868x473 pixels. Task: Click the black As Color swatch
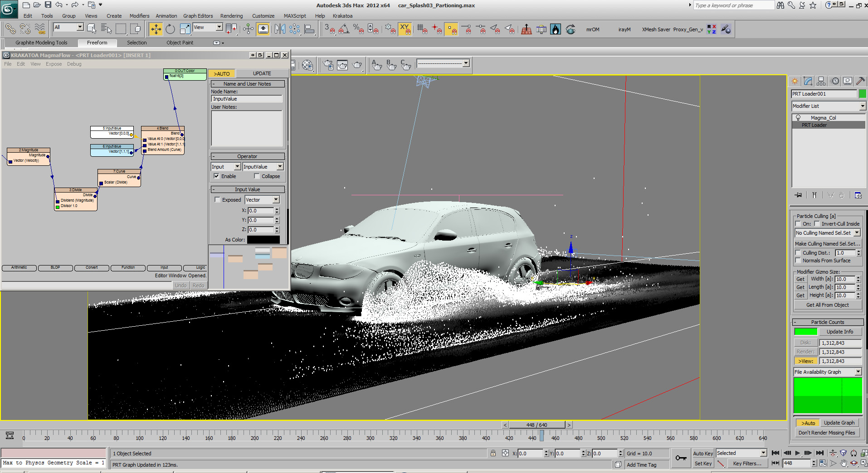pyautogui.click(x=263, y=240)
